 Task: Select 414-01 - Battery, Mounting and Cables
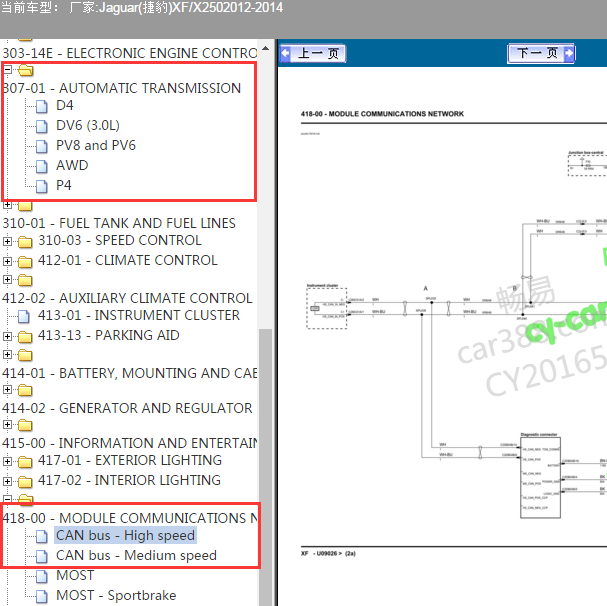click(x=130, y=373)
